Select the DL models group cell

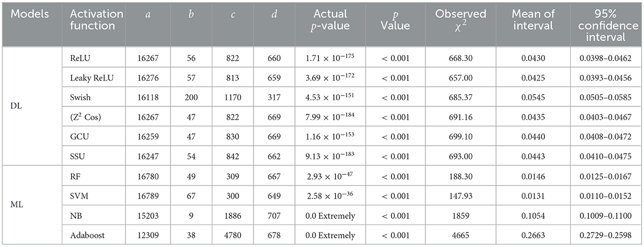[x=15, y=106]
